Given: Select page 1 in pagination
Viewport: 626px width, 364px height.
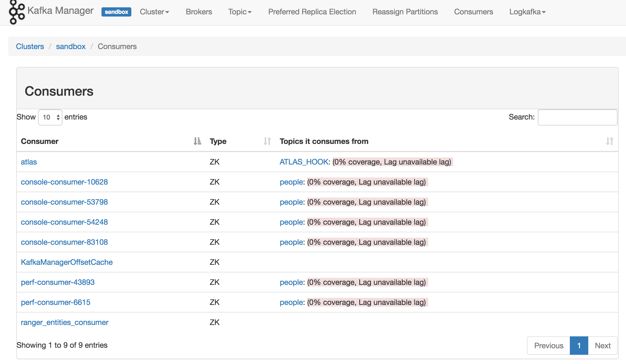Looking at the screenshot, I should (579, 346).
